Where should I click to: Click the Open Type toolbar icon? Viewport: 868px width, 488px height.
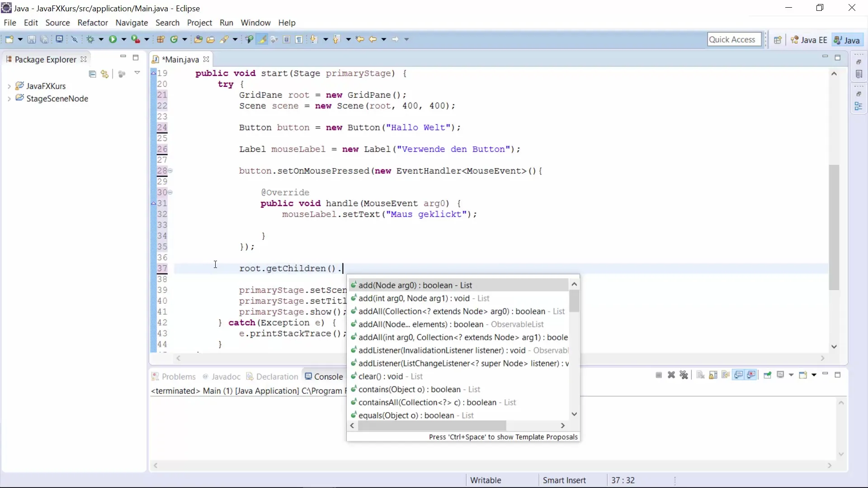point(198,39)
